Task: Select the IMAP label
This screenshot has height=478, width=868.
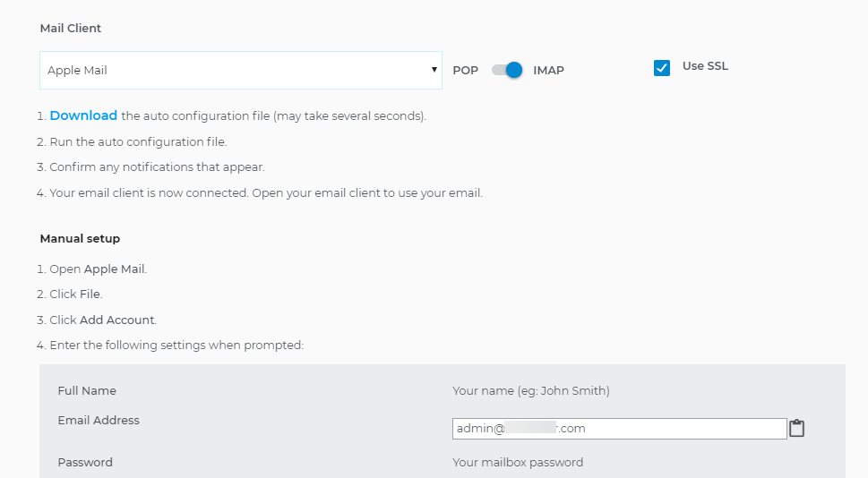Action: pyautogui.click(x=548, y=70)
